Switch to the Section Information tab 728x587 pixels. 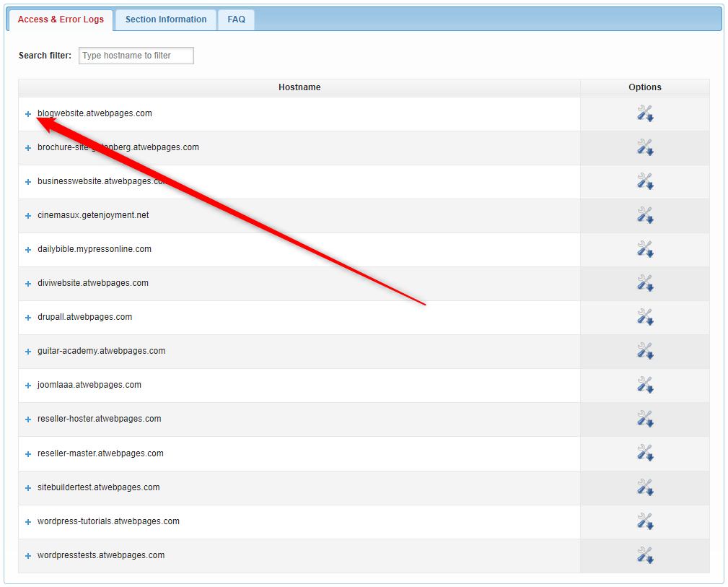click(x=165, y=19)
